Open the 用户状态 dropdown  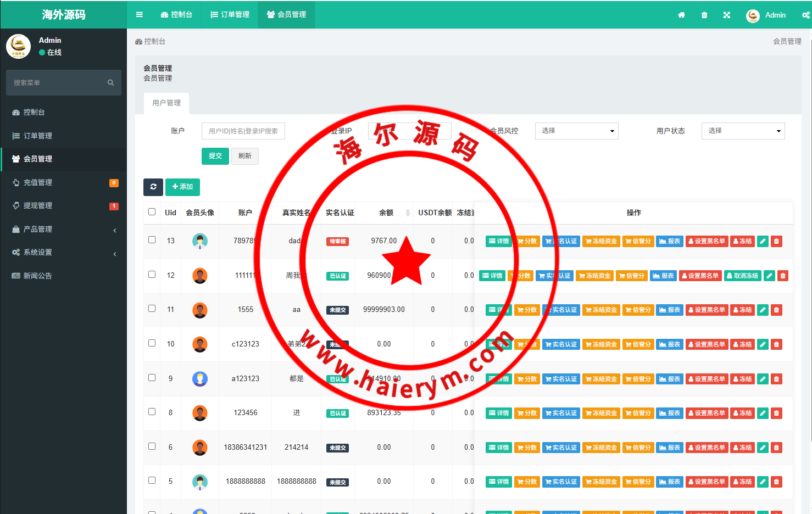point(743,131)
